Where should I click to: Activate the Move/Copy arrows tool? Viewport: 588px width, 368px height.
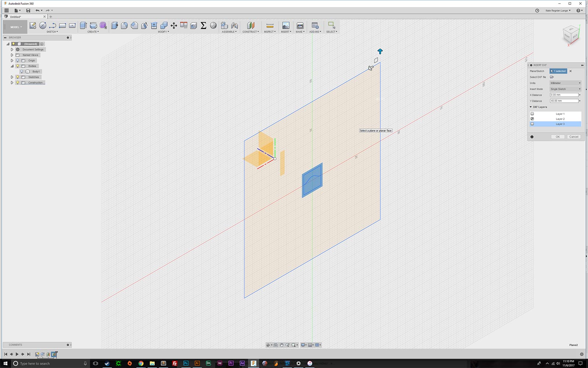pos(174,25)
